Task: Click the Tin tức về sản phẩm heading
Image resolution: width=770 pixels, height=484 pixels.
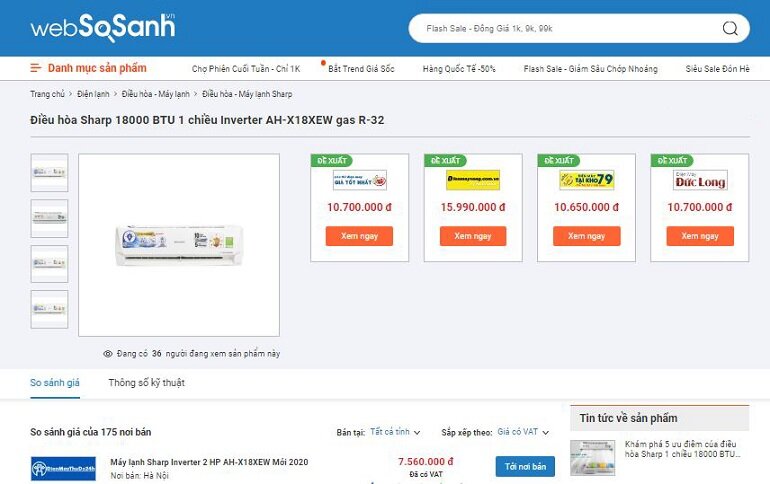Action: pos(628,418)
